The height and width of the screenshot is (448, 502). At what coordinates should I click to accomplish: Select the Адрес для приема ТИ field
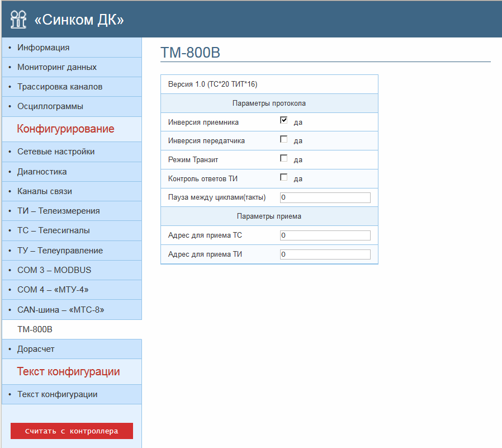coord(325,254)
